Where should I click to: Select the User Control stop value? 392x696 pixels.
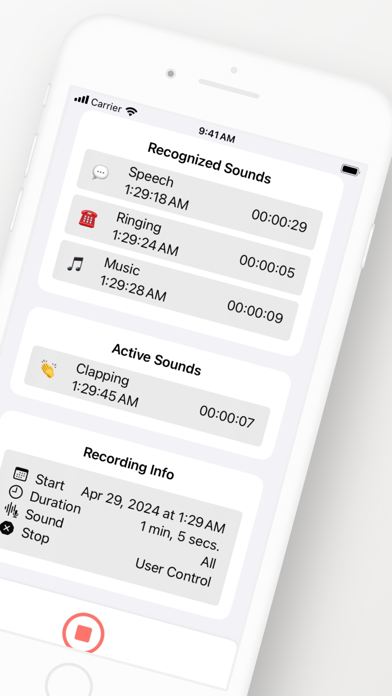tap(173, 572)
